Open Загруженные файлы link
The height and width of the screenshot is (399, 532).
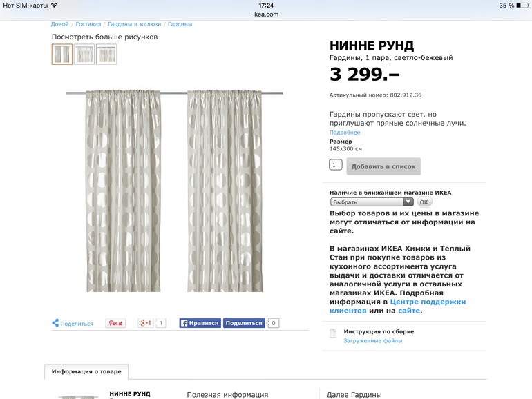click(373, 341)
